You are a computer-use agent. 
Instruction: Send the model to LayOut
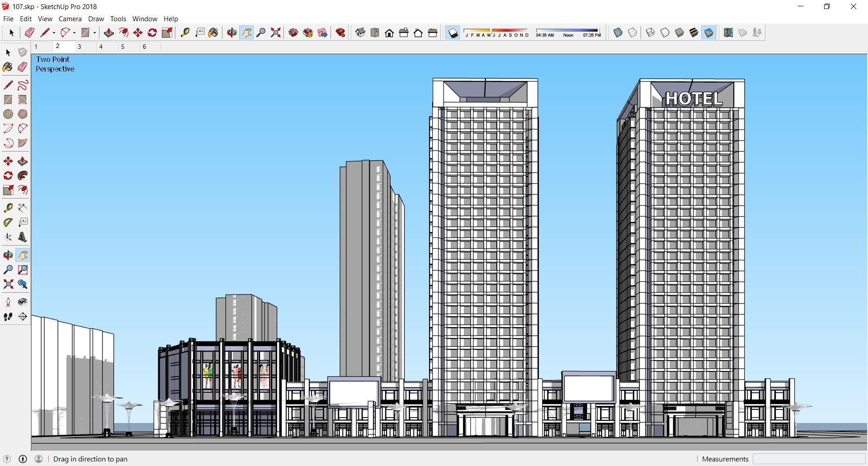pyautogui.click(x=322, y=33)
